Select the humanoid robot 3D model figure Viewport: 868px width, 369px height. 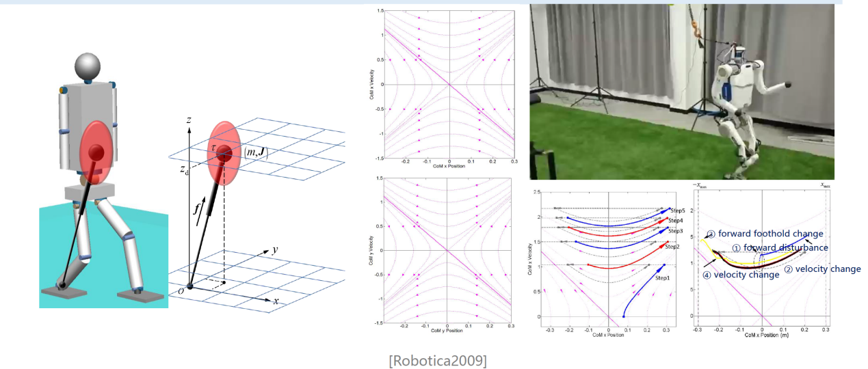coord(103,180)
